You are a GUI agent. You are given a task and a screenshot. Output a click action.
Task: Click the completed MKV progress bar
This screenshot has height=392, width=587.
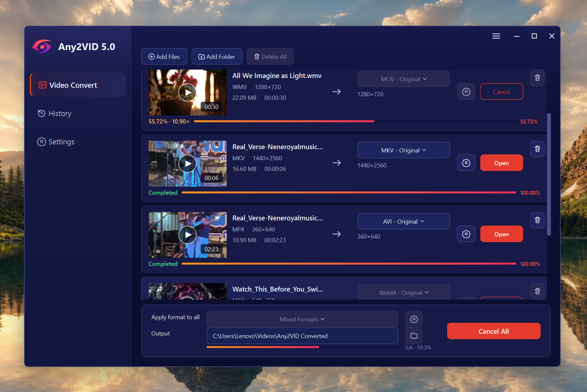pyautogui.click(x=349, y=192)
